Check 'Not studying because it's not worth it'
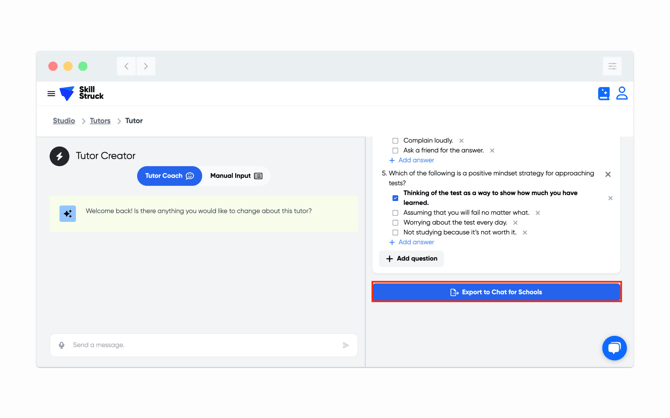The width and height of the screenshot is (670, 418). (395, 233)
